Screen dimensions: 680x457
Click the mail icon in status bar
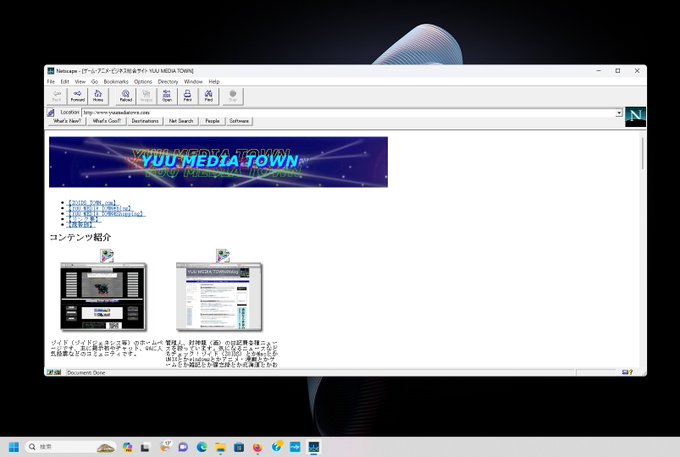point(627,372)
